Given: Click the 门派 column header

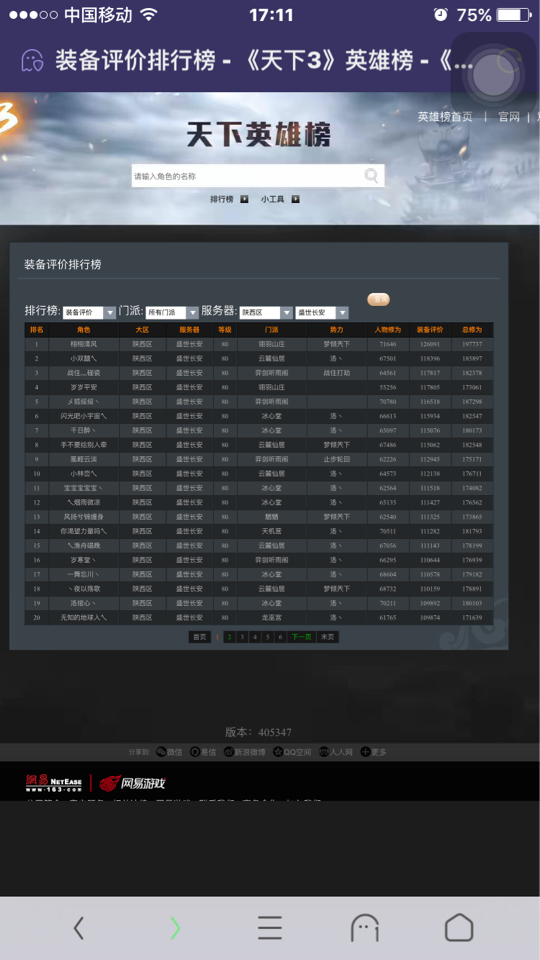Looking at the screenshot, I should pos(271,329).
